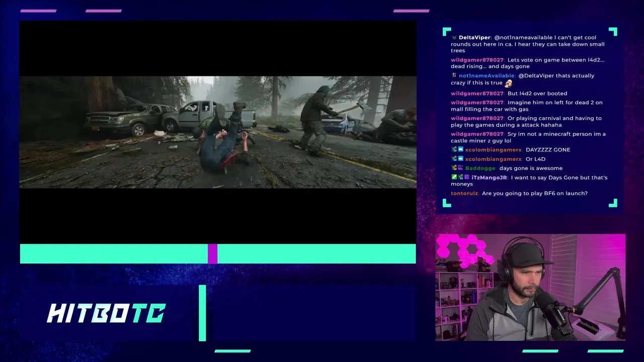This screenshot has width=644, height=362.
Task: Click the first badge on the 'DAYZZZZ GONE' row
Action: pyautogui.click(x=454, y=150)
